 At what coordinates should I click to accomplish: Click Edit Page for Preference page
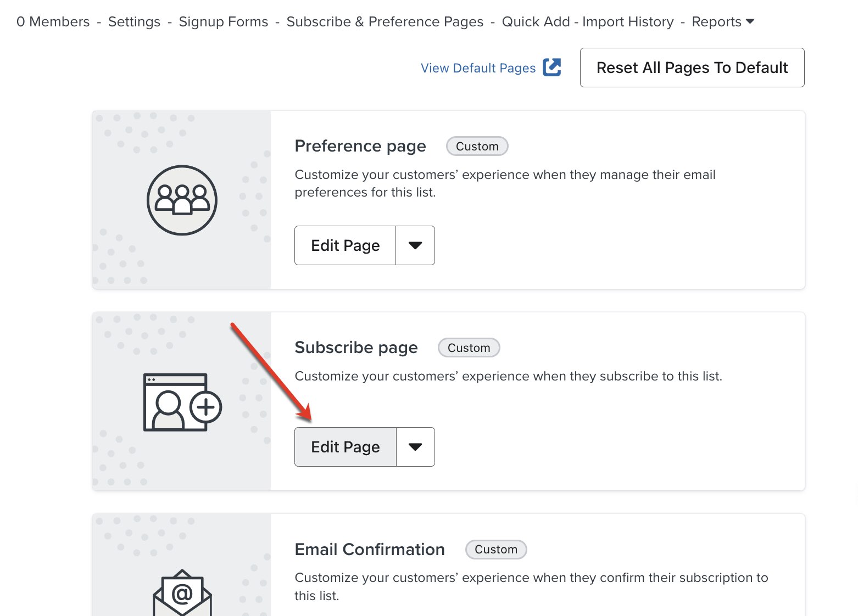coord(345,245)
